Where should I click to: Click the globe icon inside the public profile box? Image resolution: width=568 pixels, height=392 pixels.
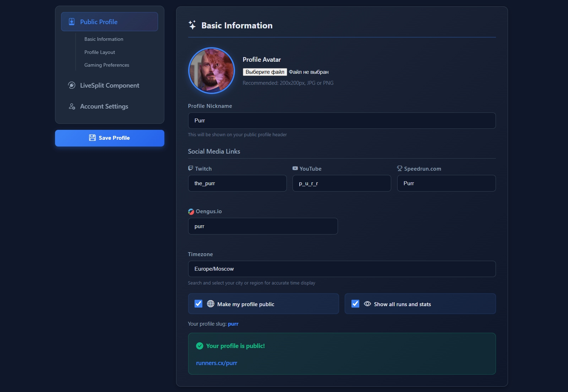coord(210,304)
